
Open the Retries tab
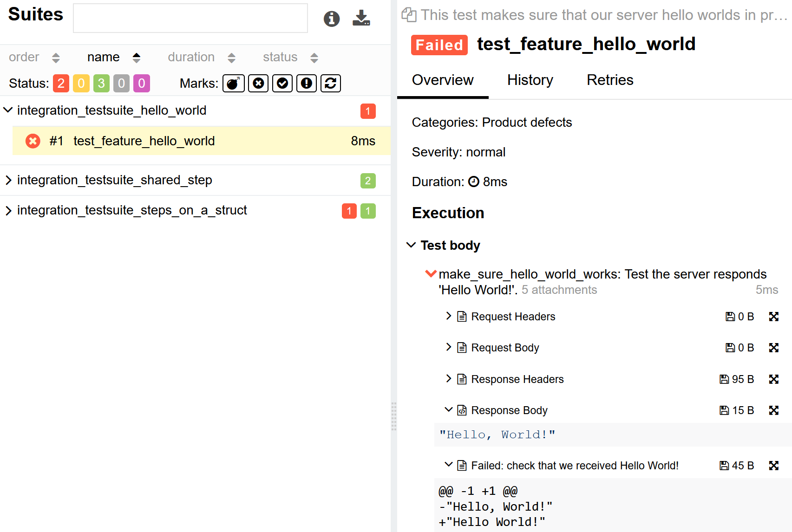(x=610, y=80)
